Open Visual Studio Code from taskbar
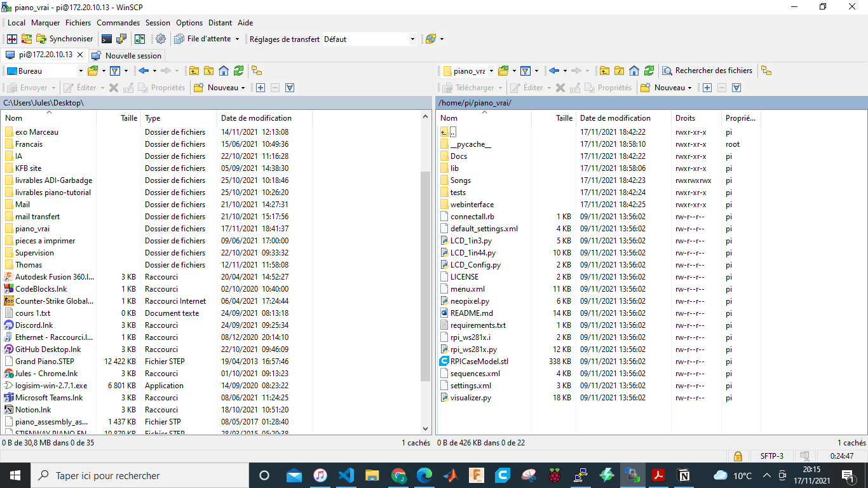 (346, 475)
